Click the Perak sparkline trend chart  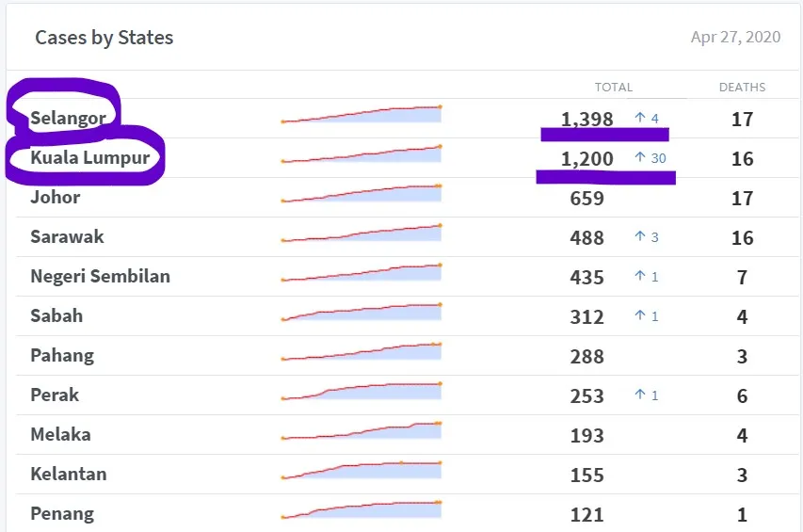[361, 391]
